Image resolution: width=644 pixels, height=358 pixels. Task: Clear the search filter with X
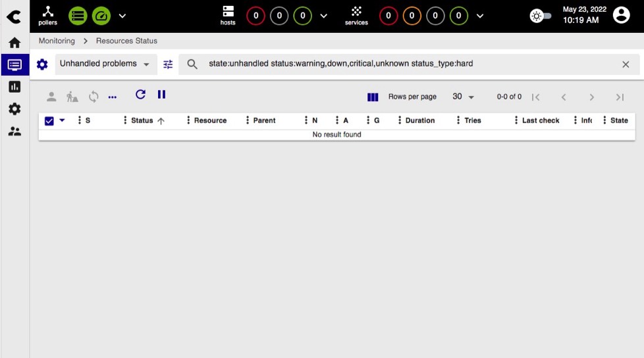pos(626,64)
